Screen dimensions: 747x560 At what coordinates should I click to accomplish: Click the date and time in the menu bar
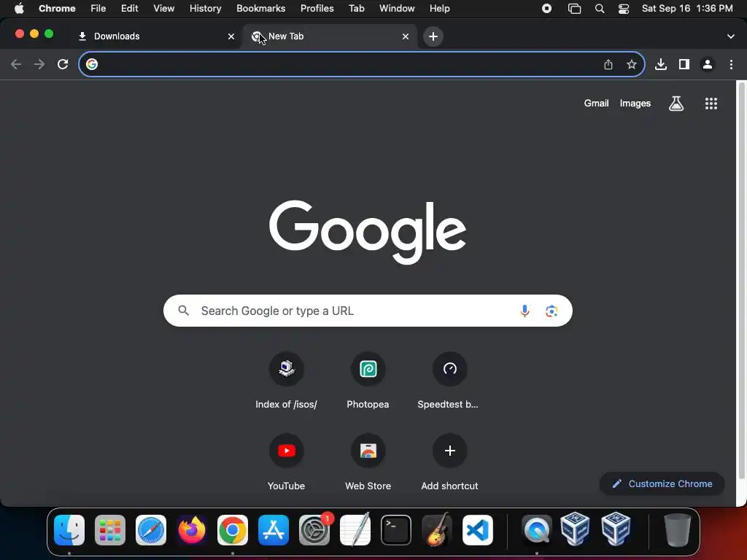click(x=687, y=9)
